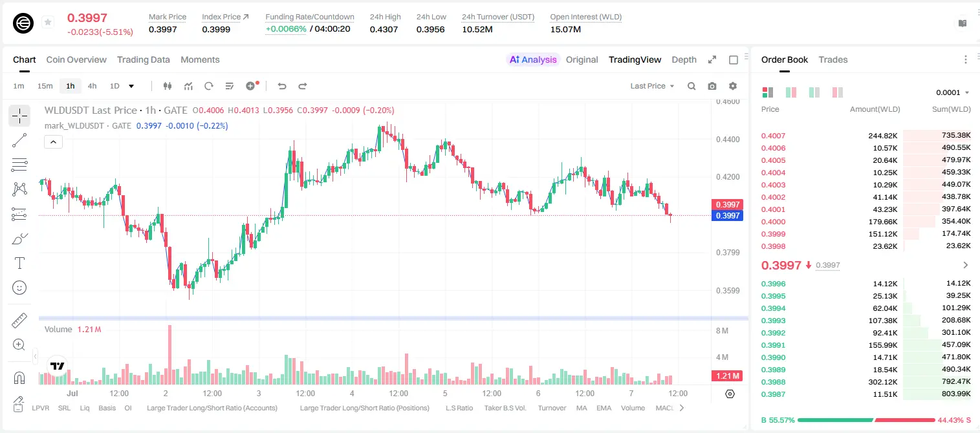Toggle the magnet snap mode
This screenshot has width=980, height=433.
point(19,378)
